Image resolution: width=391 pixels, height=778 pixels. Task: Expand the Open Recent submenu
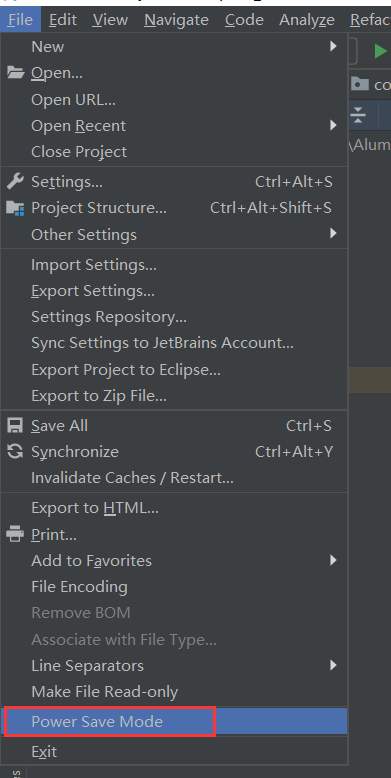tap(174, 126)
